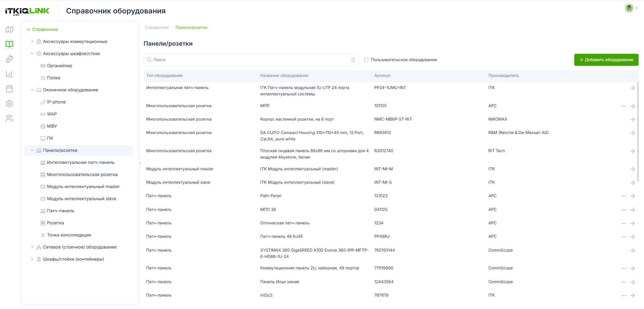Click Добавить оборудование button

tap(606, 60)
